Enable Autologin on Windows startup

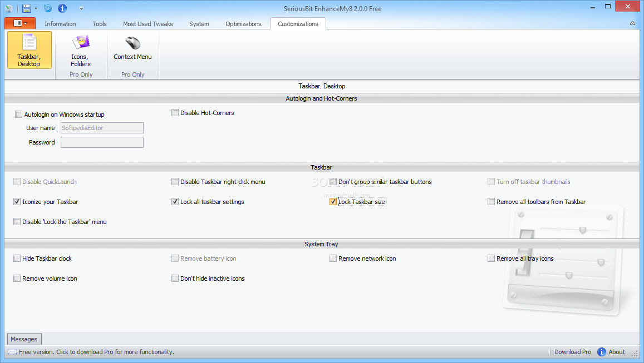click(18, 115)
